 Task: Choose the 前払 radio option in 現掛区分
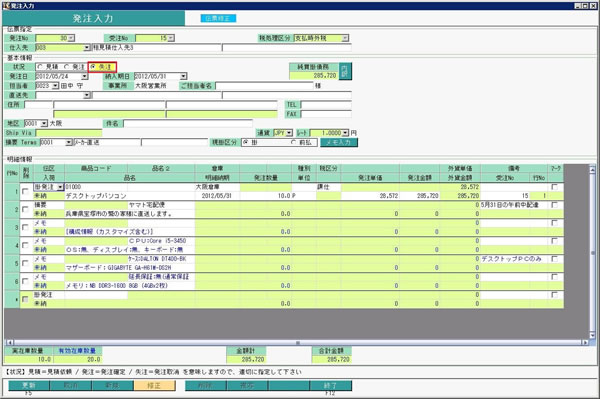tap(293, 142)
